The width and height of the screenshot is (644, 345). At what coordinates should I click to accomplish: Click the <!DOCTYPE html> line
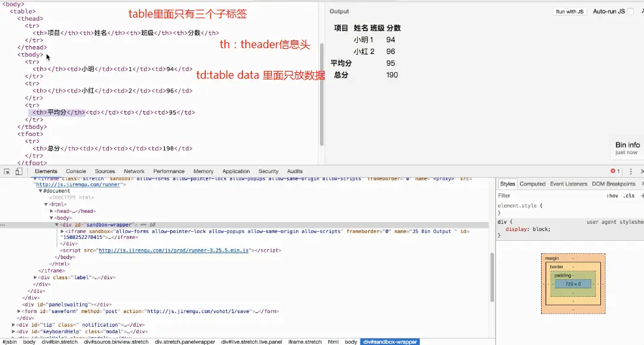click(72, 198)
